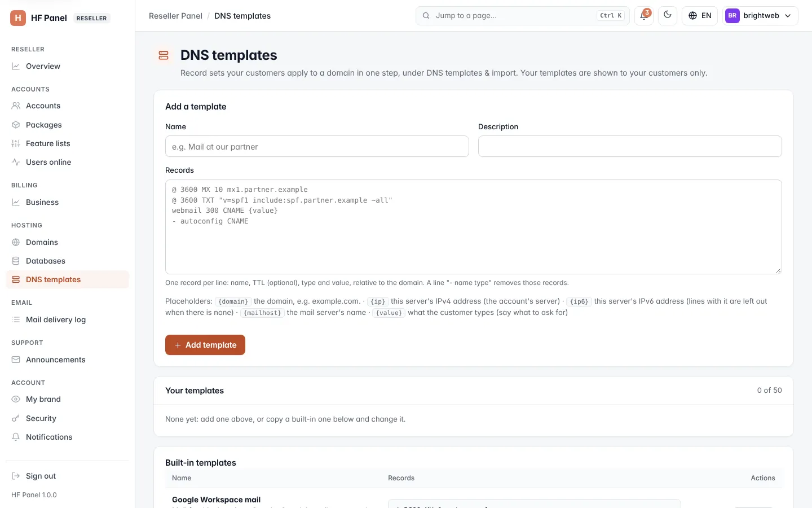The width and height of the screenshot is (812, 508).
Task: Open the EN language selector
Action: coord(700,16)
